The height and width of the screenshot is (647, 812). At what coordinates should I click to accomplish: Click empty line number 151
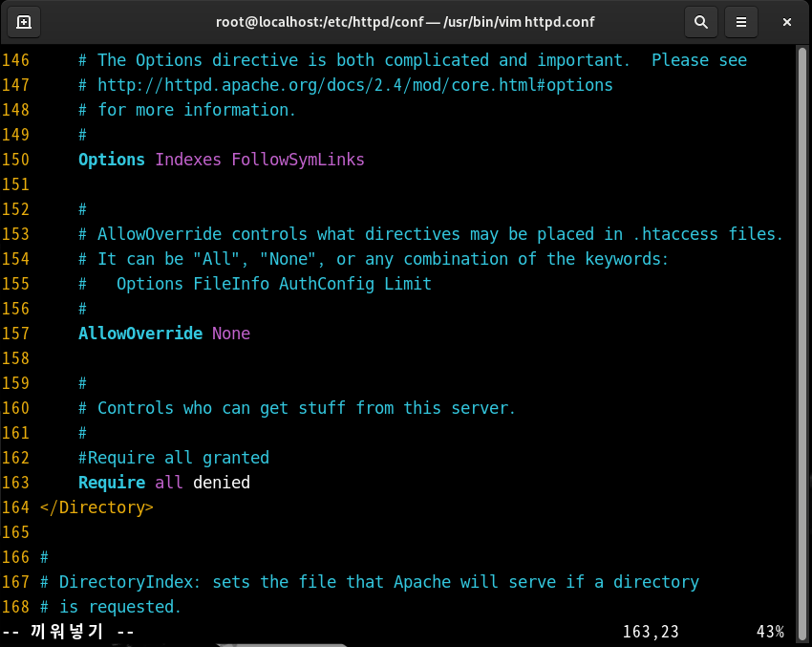pos(15,184)
